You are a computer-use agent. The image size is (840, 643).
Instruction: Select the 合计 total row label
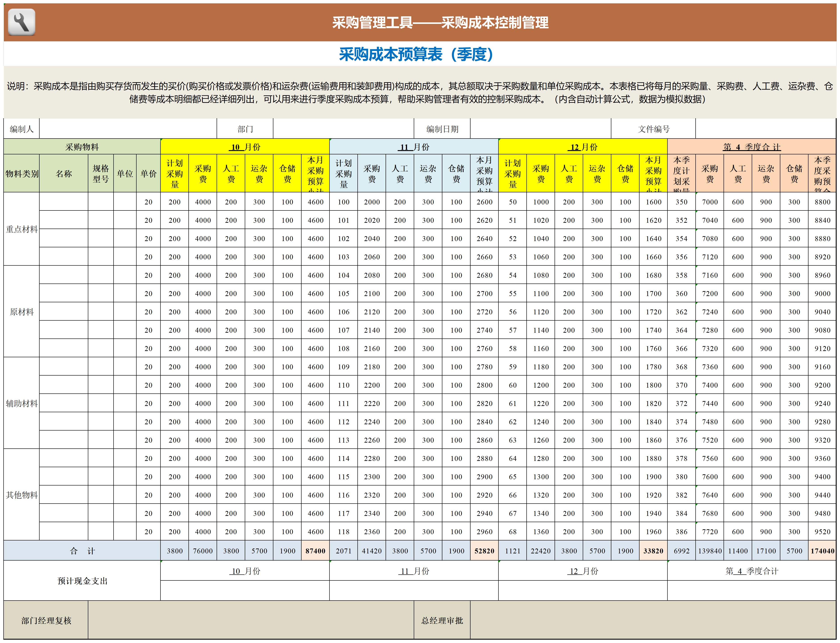click(x=82, y=550)
